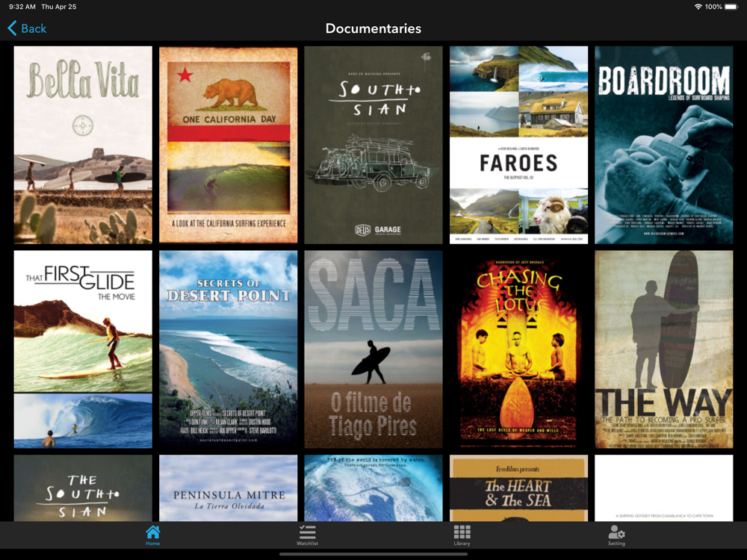Open Boardroom surfboard shaping documentary
This screenshot has width=747, height=560.
click(x=663, y=145)
